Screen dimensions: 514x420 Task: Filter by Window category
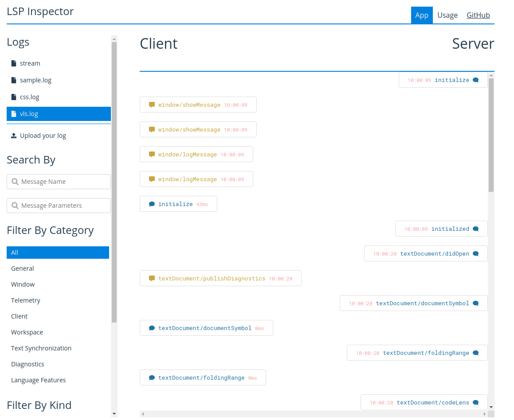58,284
